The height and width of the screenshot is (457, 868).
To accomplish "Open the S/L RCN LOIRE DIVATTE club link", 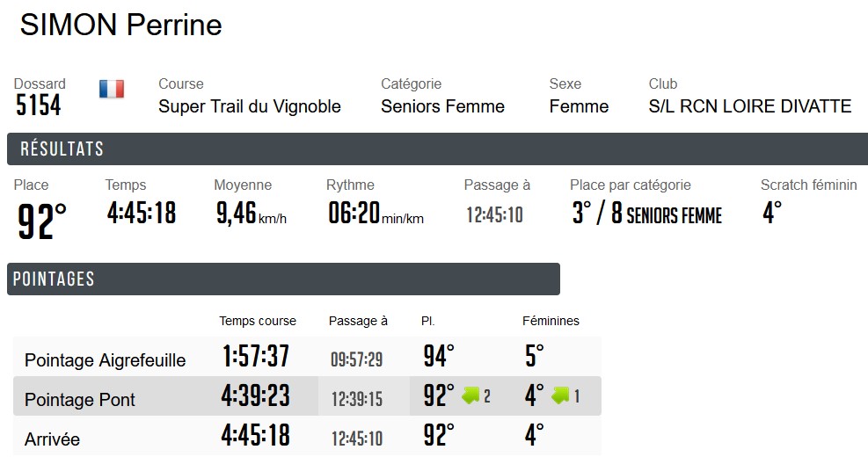I will 750,106.
